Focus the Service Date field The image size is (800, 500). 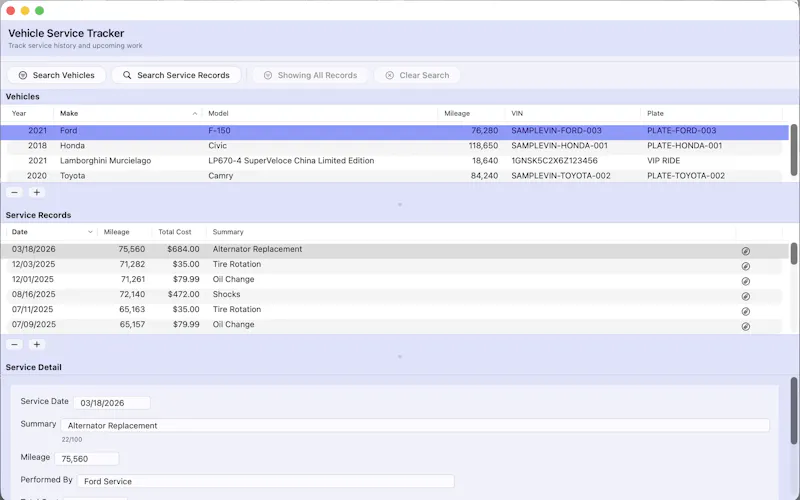pyautogui.click(x=112, y=403)
